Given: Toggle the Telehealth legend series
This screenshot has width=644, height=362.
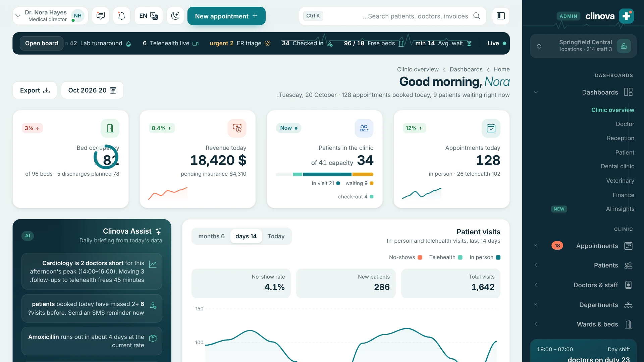Looking at the screenshot, I should pyautogui.click(x=446, y=257).
